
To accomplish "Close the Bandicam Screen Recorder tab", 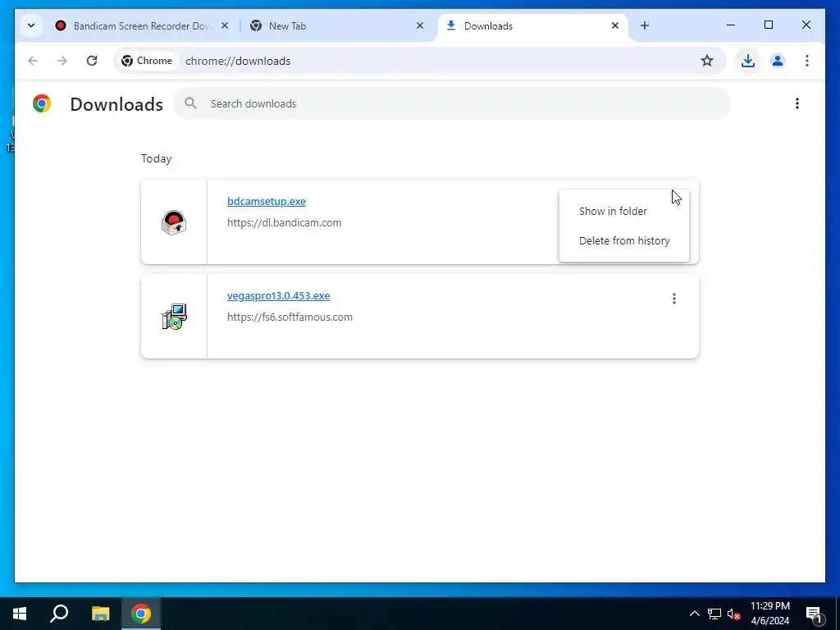I will point(225,25).
